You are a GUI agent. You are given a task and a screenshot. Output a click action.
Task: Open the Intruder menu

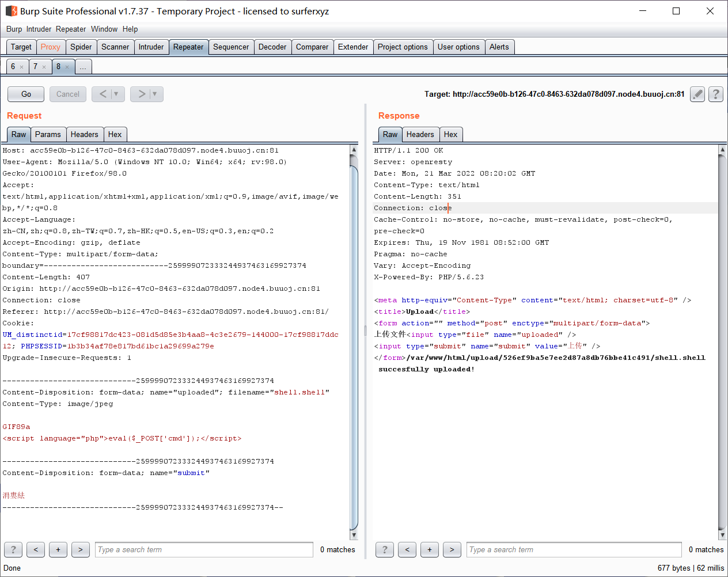tap(39, 29)
